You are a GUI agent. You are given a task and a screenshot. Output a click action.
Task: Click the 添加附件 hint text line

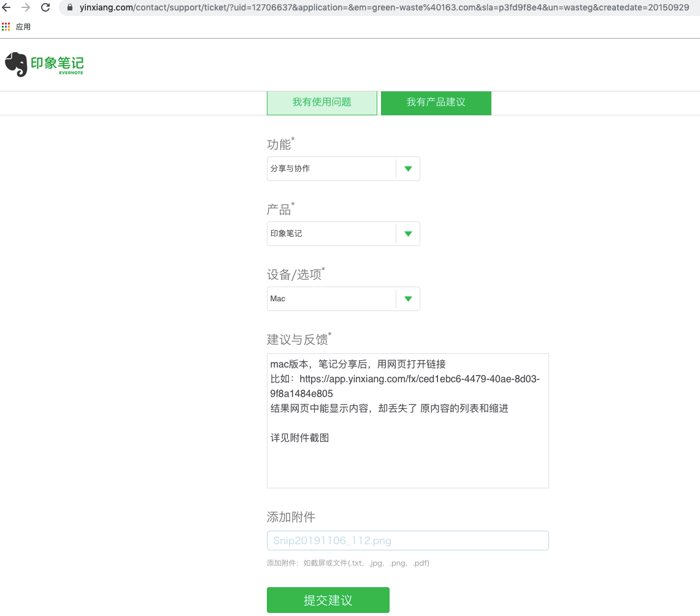pyautogui.click(x=348, y=563)
